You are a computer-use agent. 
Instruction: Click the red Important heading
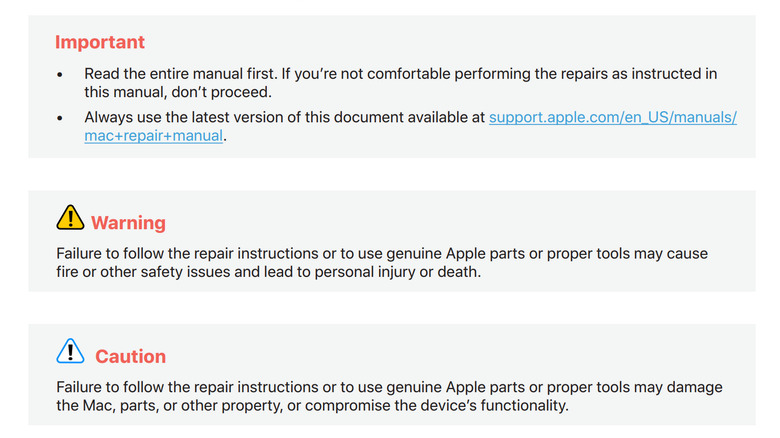pos(99,42)
